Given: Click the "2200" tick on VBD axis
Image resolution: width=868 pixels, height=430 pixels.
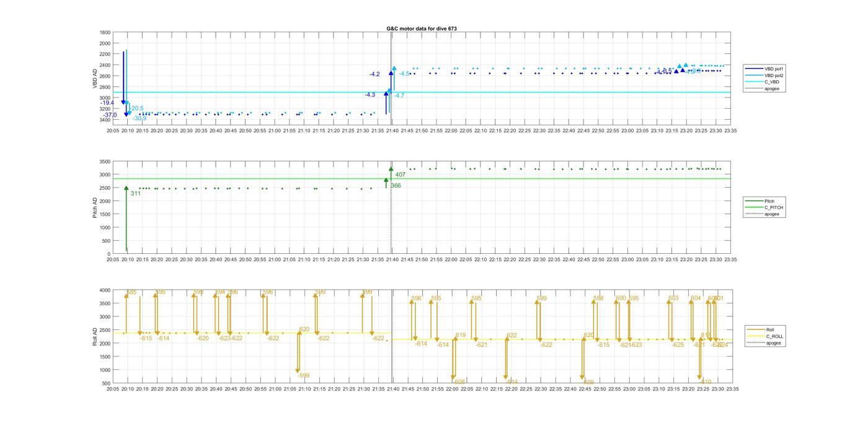Looking at the screenshot, I should [x=105, y=54].
